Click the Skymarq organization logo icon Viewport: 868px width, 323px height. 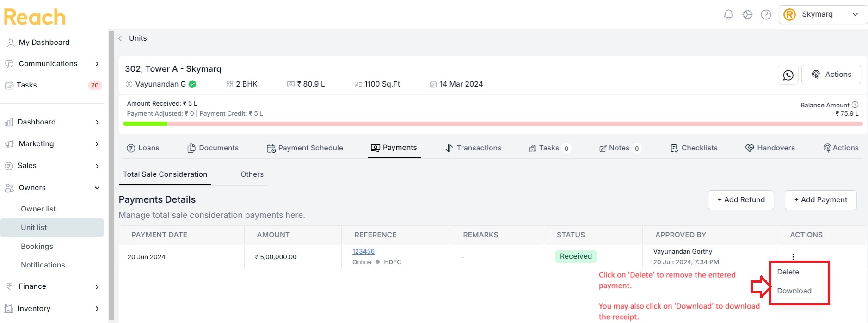(x=790, y=14)
